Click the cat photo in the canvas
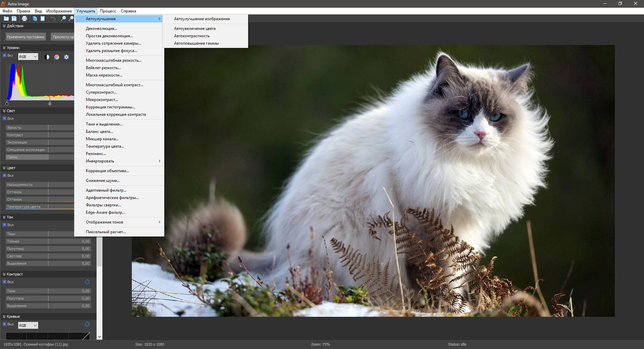The height and width of the screenshot is (349, 644). [x=373, y=181]
